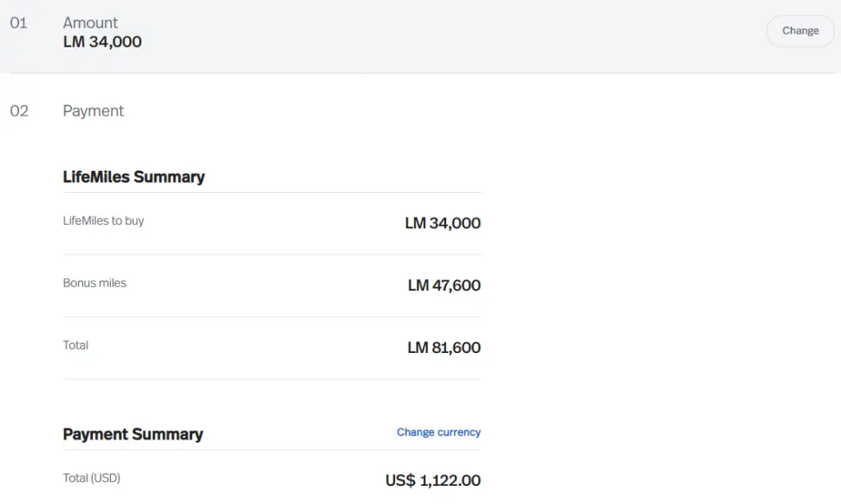Click the Payment Summary heading
841x504 pixels.
click(133, 434)
